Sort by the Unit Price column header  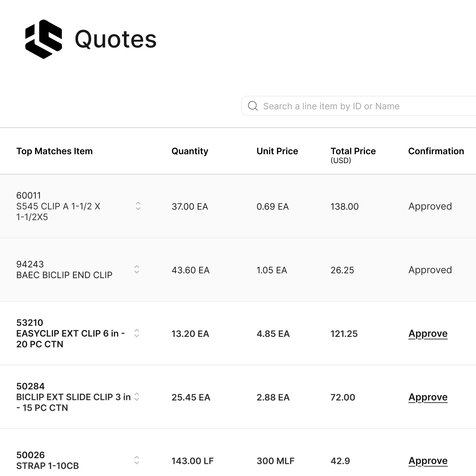pos(277,151)
